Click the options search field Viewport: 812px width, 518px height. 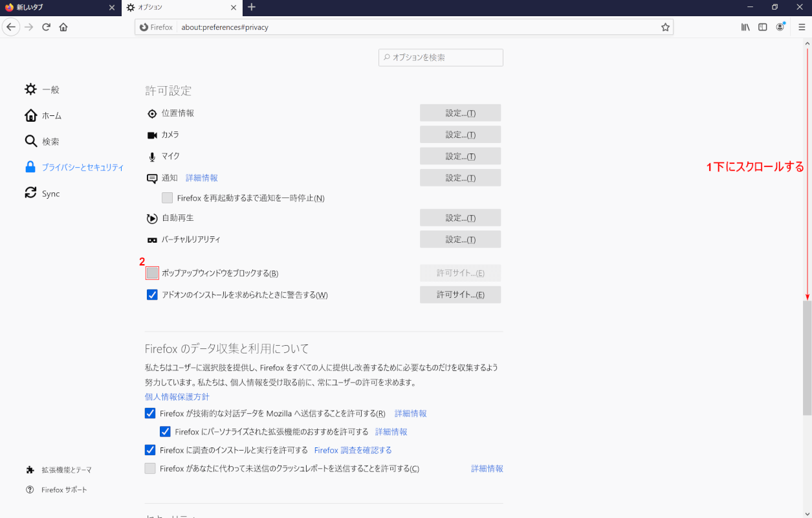441,58
